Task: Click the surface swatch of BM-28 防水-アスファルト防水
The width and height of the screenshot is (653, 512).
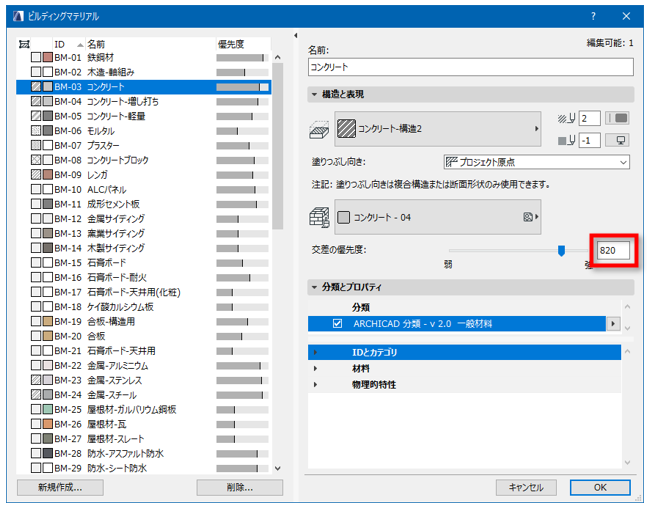Action: point(48,453)
